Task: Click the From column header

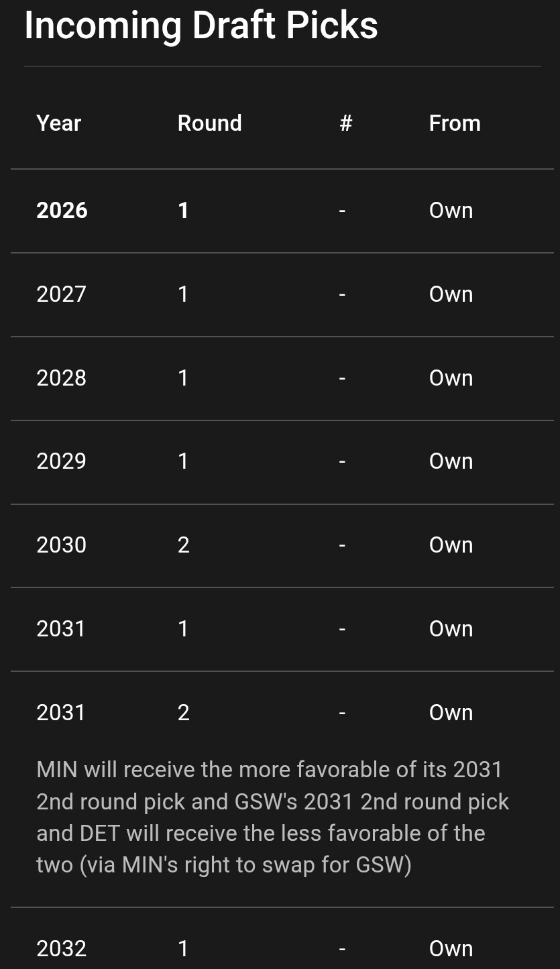Action: [454, 123]
